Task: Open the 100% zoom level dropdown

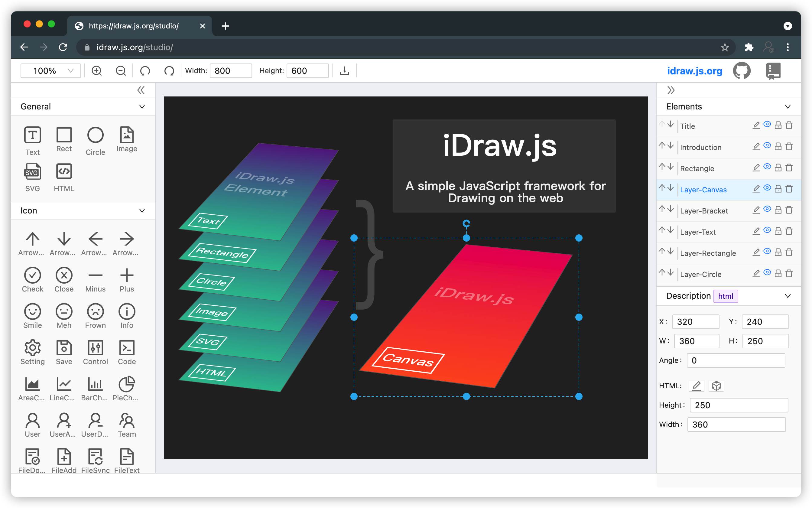Action: 51,71
